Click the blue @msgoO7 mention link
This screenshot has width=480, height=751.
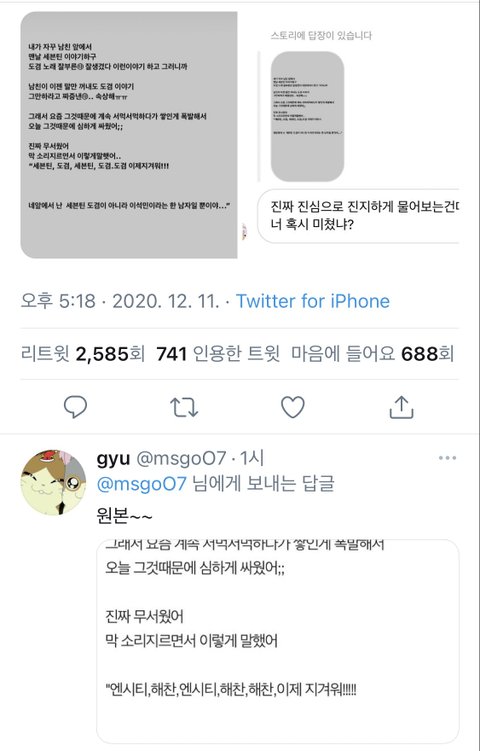pyautogui.click(x=141, y=484)
